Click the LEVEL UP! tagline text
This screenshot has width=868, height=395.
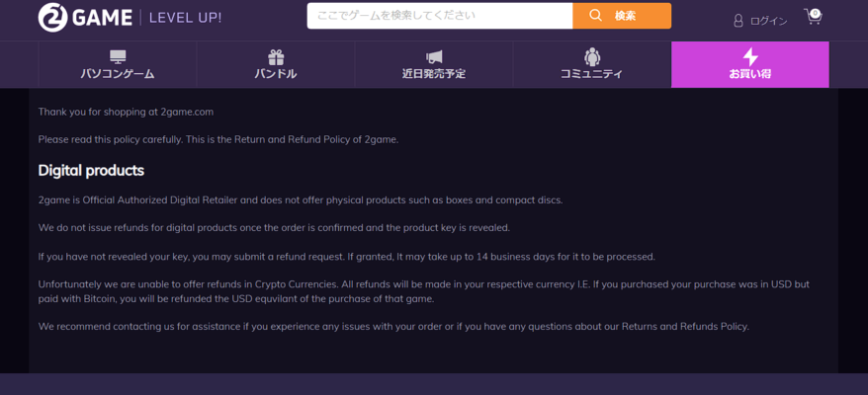(x=186, y=18)
